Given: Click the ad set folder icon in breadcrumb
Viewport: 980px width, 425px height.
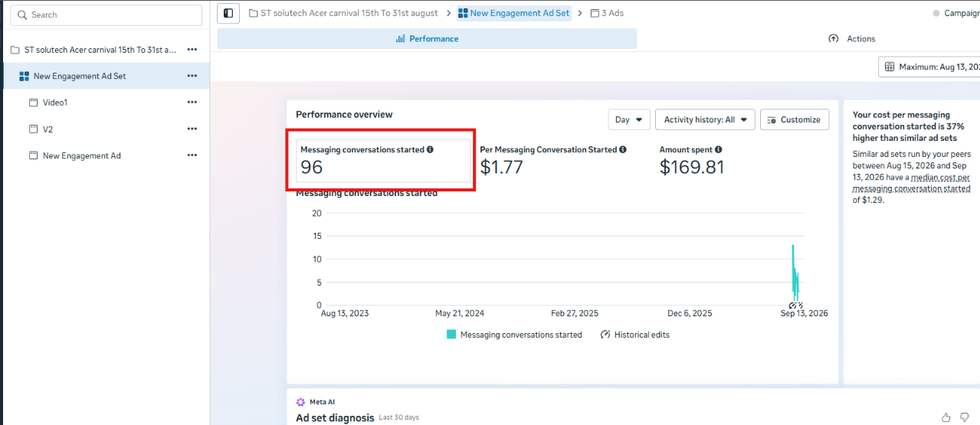Looking at the screenshot, I should (463, 13).
